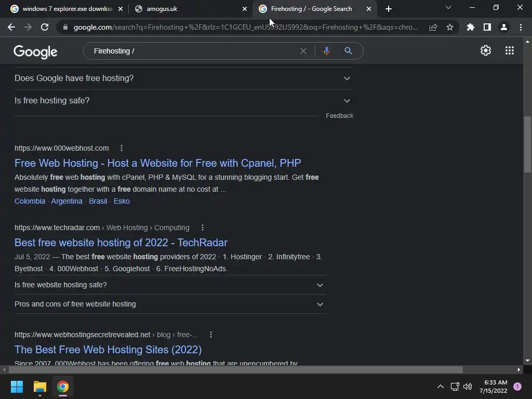This screenshot has width=532, height=399.
Task: Click the vertical scrollbar thumb
Action: (527, 144)
